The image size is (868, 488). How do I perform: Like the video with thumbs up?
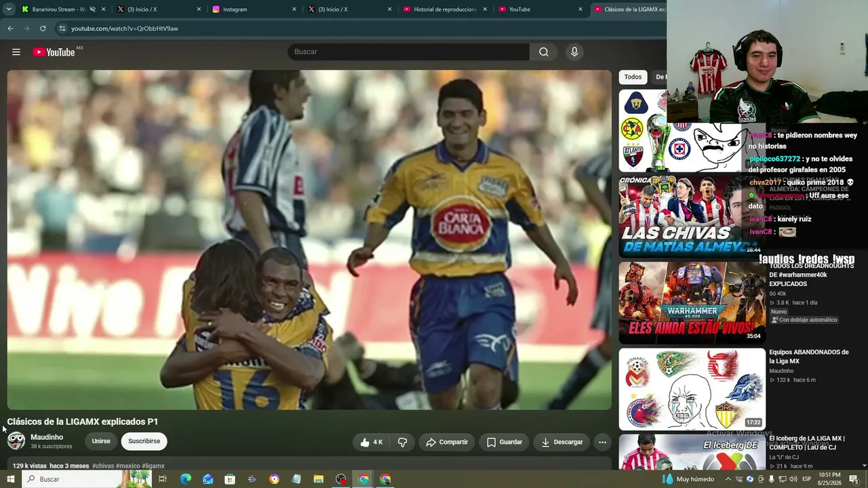(x=372, y=442)
